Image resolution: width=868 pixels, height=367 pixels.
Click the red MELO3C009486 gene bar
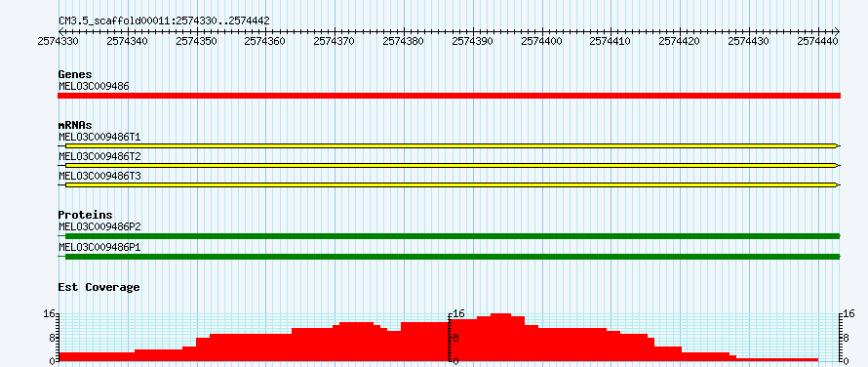[x=449, y=96]
